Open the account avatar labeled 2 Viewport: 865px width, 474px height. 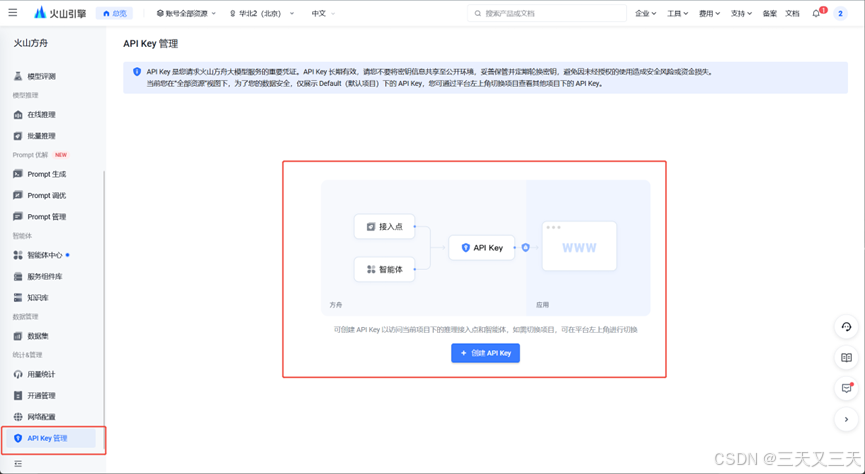(840, 13)
